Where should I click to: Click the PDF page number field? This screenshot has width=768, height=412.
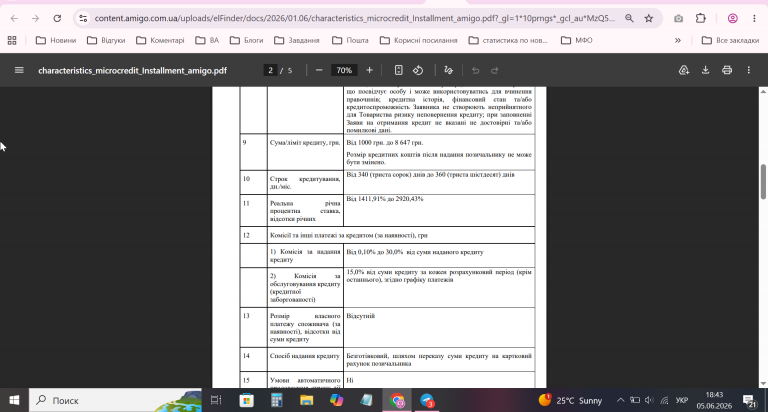click(270, 70)
